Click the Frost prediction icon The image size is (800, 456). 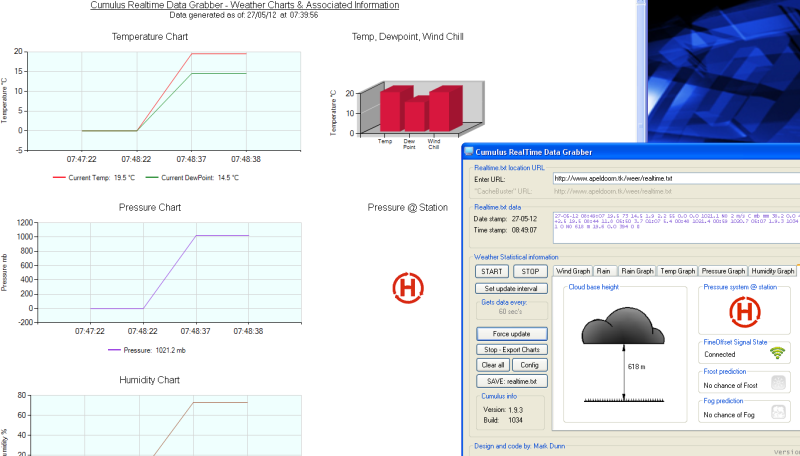tap(777, 384)
